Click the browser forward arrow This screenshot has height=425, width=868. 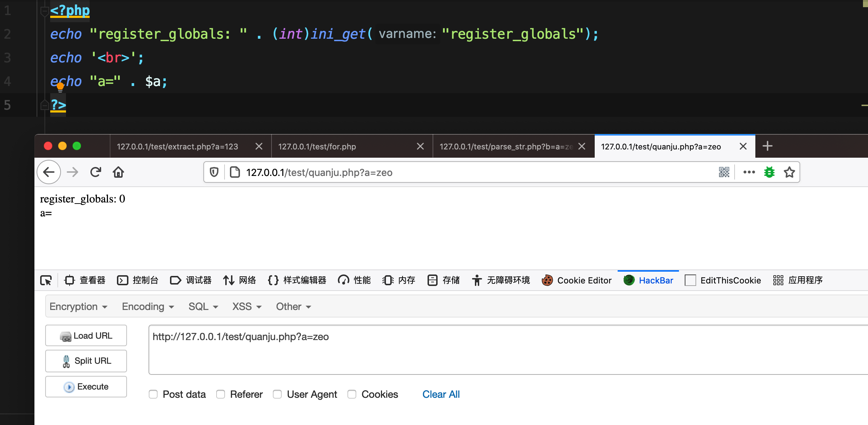(72, 172)
